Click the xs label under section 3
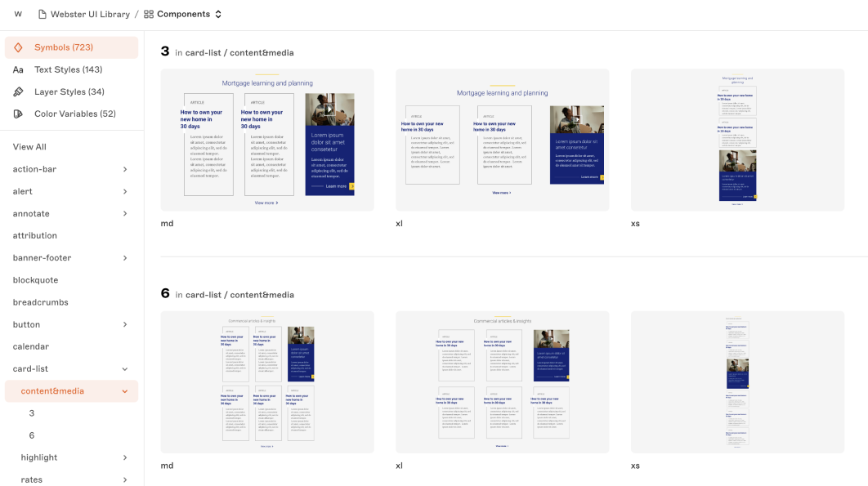The image size is (868, 486). [635, 224]
